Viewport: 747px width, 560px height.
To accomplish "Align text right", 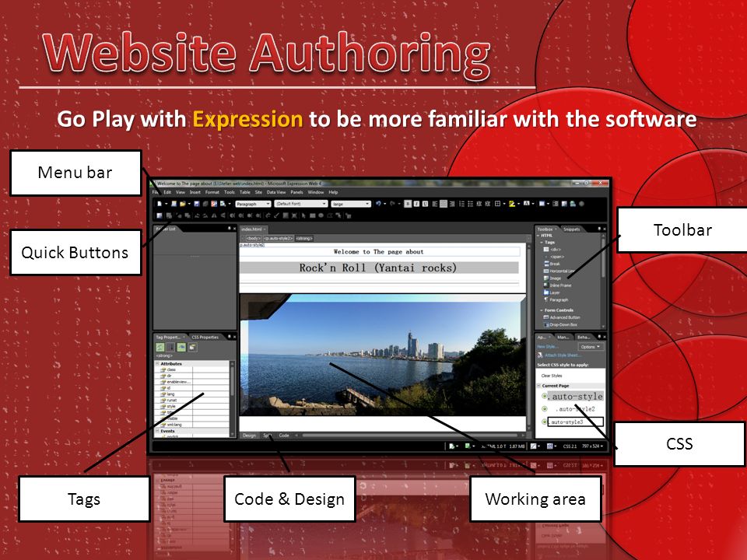I will tap(452, 204).
